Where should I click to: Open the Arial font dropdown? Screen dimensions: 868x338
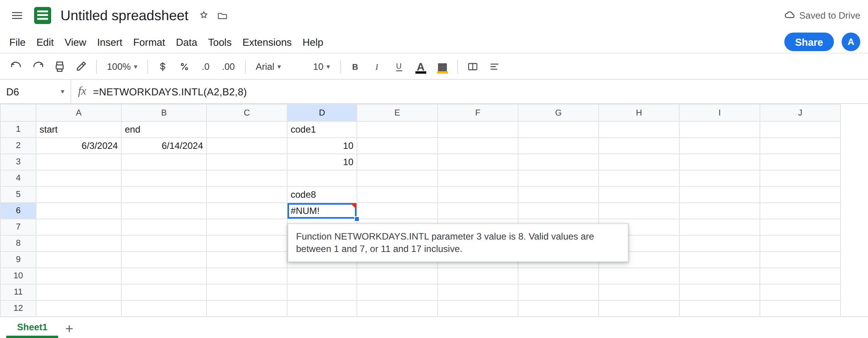point(268,67)
